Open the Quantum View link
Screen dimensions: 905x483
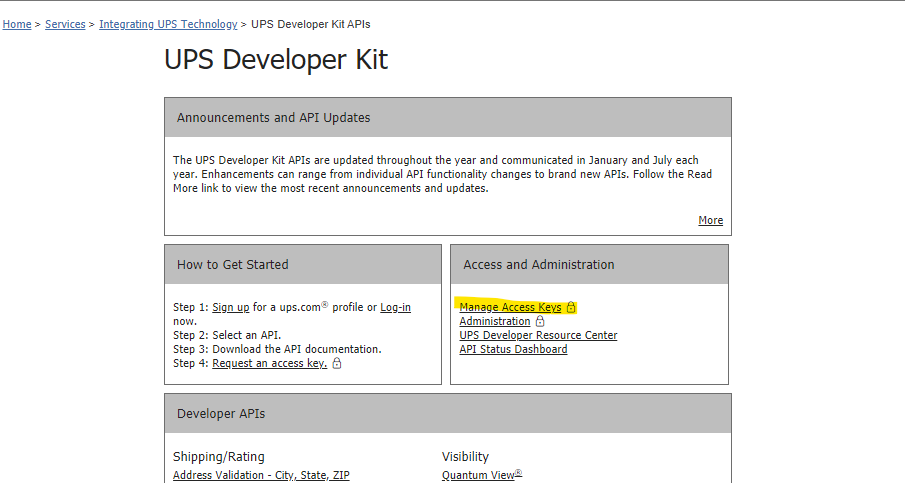click(x=482, y=475)
